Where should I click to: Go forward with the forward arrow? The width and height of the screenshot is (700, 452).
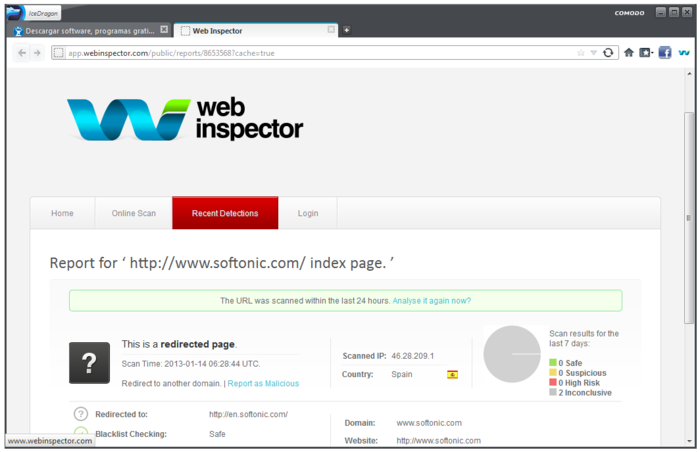pos(37,53)
